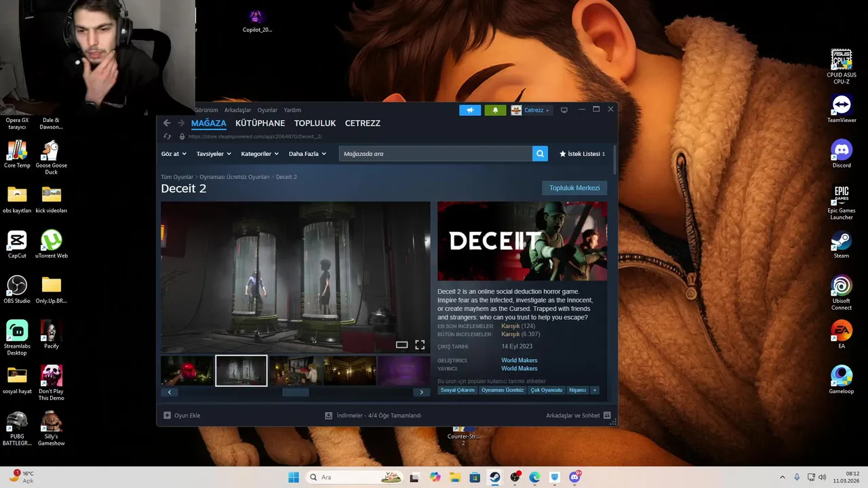Open the MAĞAZA tab
Screen dimensions: 868x488
pos(209,123)
